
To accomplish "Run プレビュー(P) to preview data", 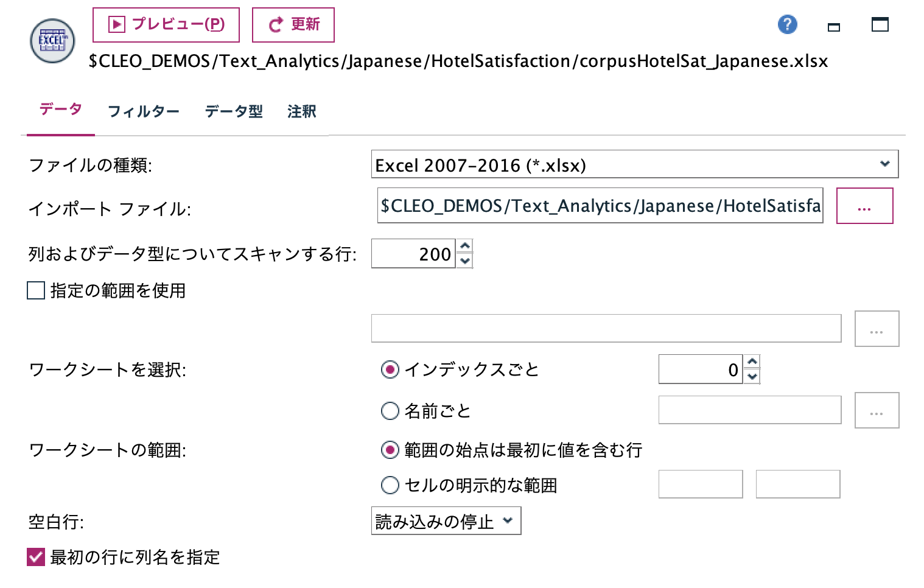I will 166,24.
